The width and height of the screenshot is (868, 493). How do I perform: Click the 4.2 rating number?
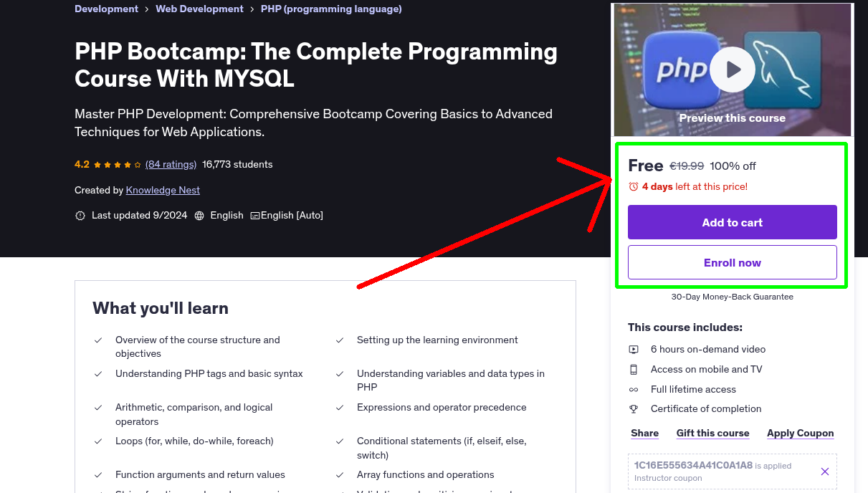[82, 164]
